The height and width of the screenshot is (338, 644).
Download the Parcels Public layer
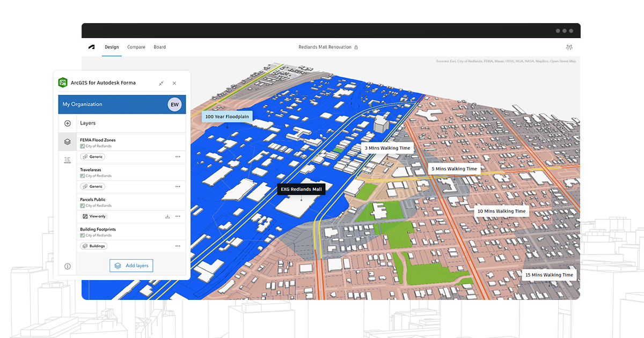click(167, 216)
